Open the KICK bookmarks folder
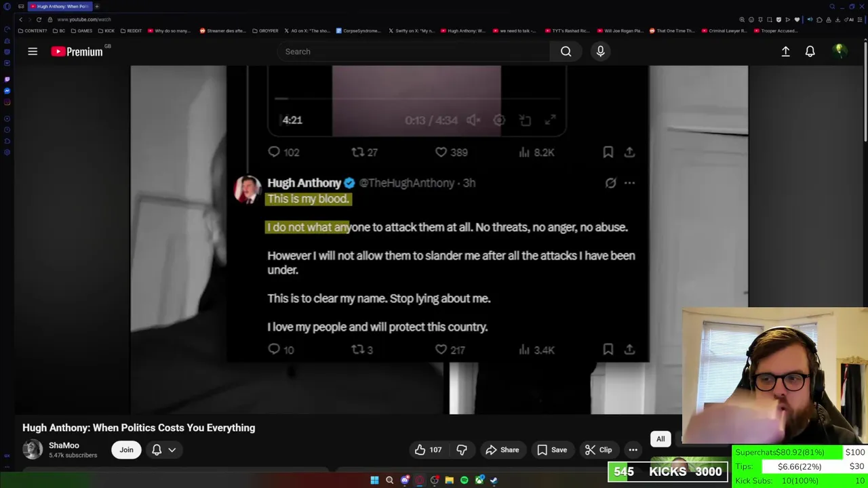Image resolution: width=868 pixels, height=488 pixels. point(106,30)
